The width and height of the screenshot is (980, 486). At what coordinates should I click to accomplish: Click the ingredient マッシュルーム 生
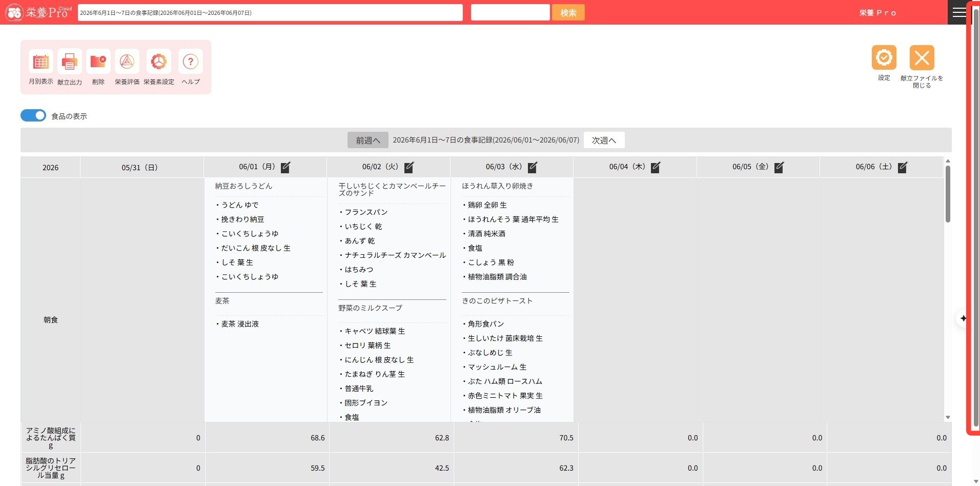tap(497, 367)
